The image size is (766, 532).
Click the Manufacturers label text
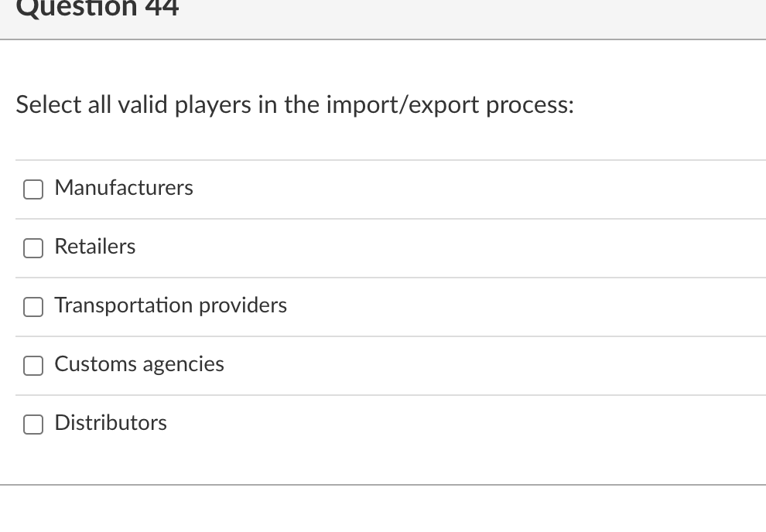point(124,188)
